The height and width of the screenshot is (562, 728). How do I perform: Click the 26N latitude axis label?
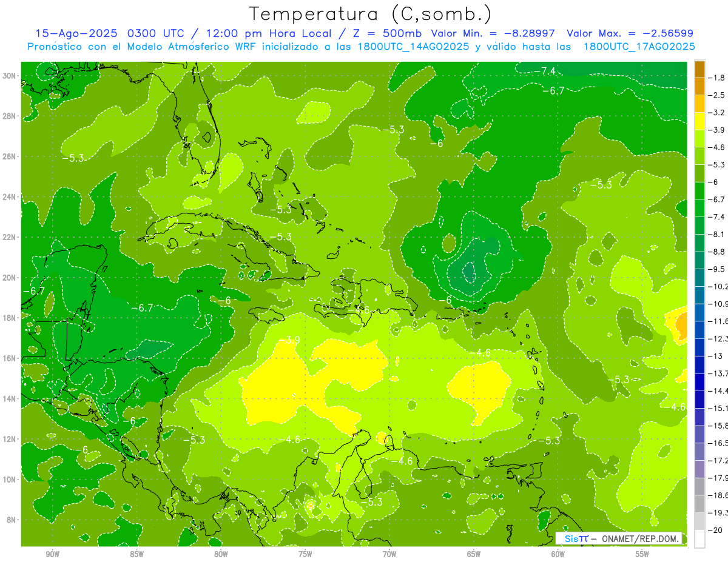tap(10, 156)
